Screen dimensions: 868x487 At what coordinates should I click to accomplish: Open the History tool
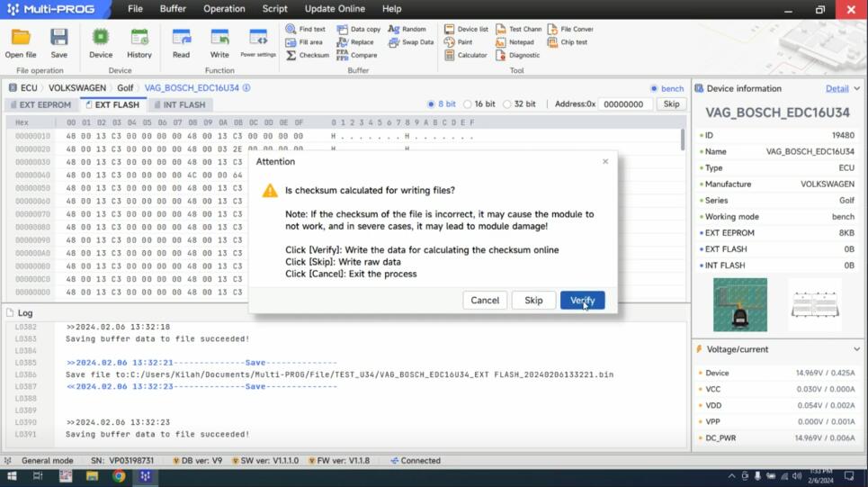(x=139, y=38)
